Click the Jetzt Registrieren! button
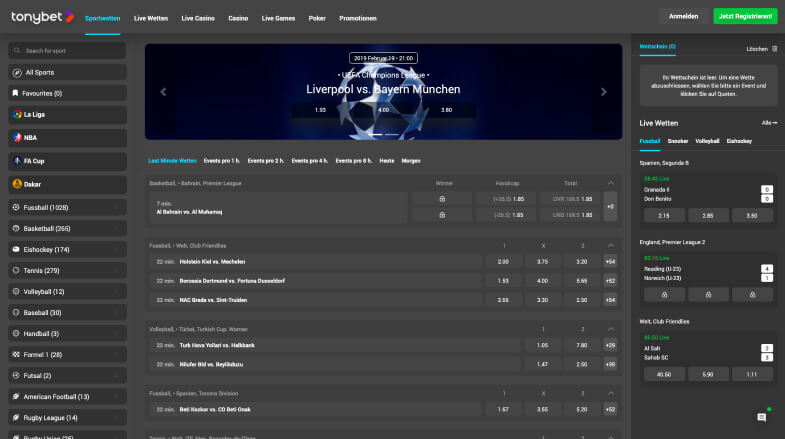Viewport: 785px width, 439px height. (745, 17)
